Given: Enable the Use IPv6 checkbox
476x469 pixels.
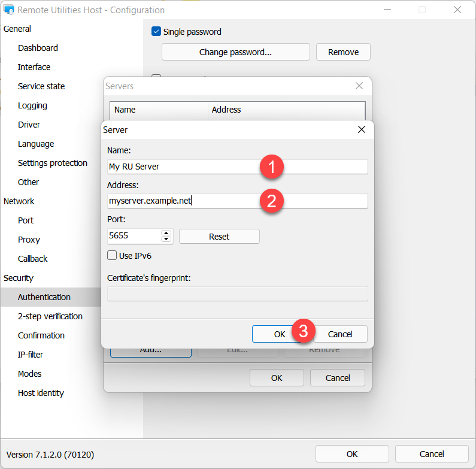Looking at the screenshot, I should [x=112, y=255].
